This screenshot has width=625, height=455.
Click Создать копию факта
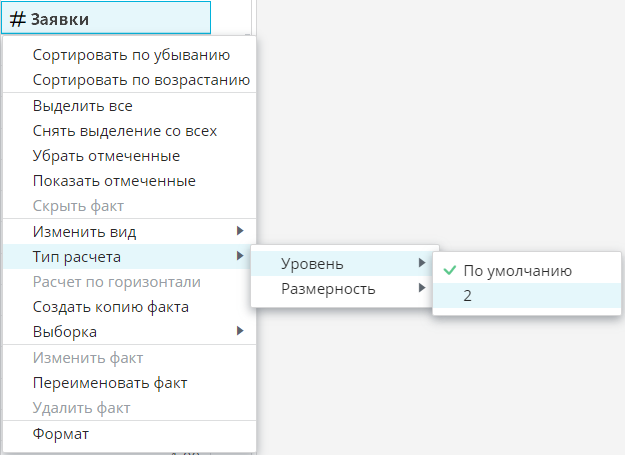click(111, 307)
